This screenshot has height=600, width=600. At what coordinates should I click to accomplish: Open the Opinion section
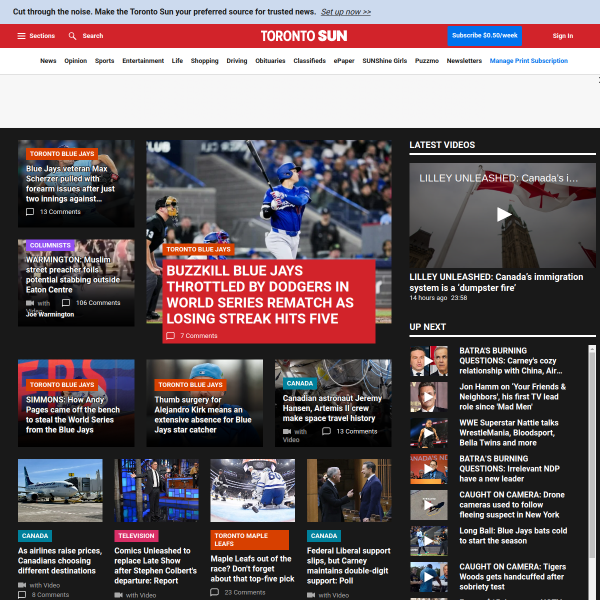[76, 61]
